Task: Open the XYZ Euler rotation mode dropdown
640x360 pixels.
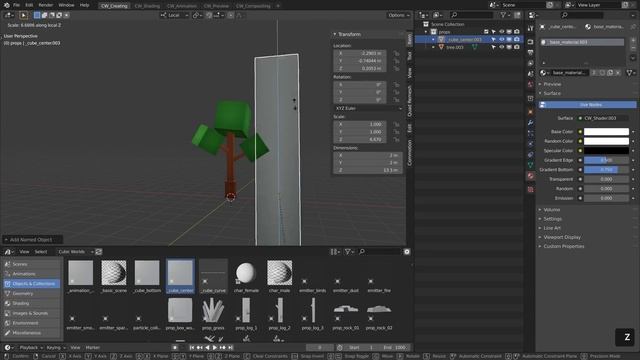Action: [368, 109]
